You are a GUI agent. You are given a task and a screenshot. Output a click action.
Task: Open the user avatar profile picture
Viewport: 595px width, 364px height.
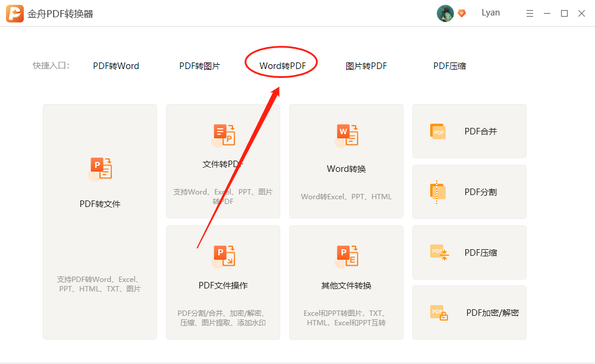445,13
